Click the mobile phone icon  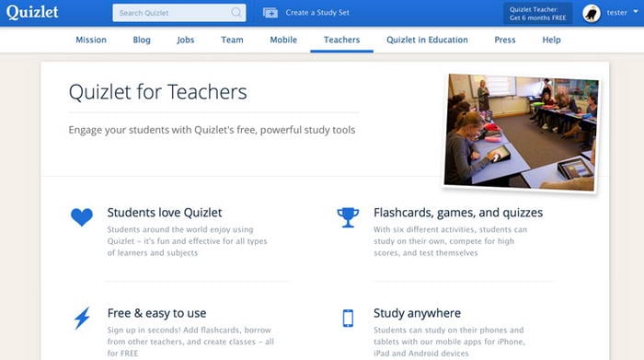348,318
